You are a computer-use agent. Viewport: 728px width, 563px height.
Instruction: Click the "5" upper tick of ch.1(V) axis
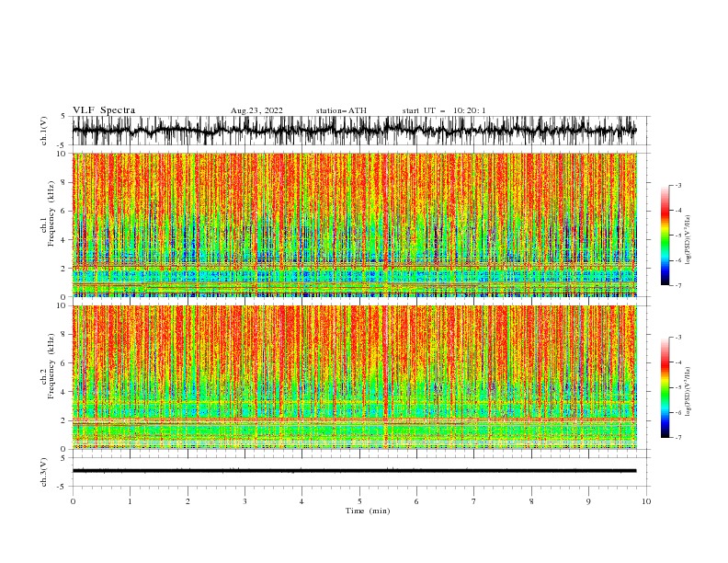(x=64, y=116)
